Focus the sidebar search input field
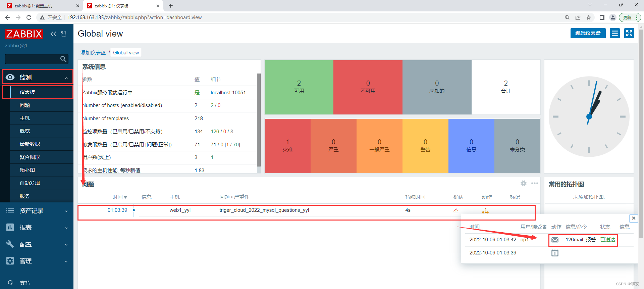Viewport: 644px width, 289px height. pos(33,59)
